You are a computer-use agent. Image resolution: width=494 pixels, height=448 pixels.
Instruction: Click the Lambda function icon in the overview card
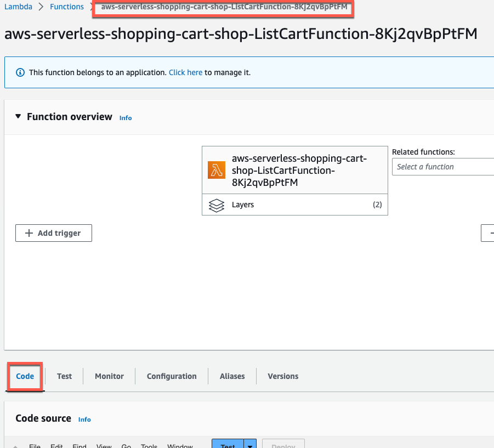point(217,170)
